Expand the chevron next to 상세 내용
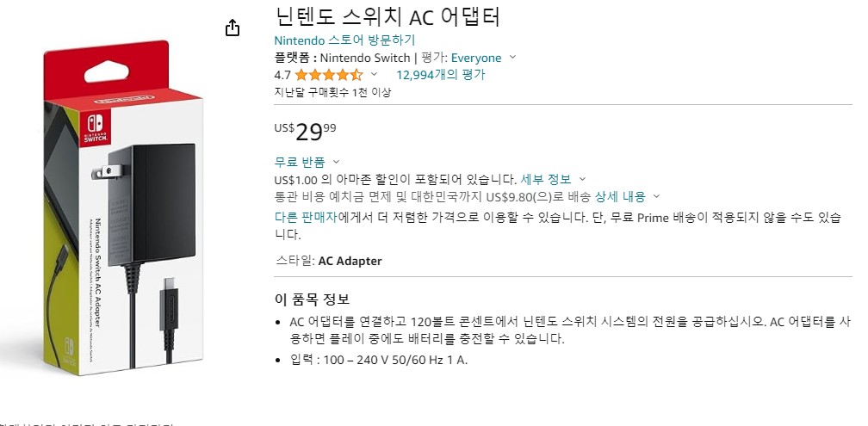868x426 pixels. coord(656,196)
